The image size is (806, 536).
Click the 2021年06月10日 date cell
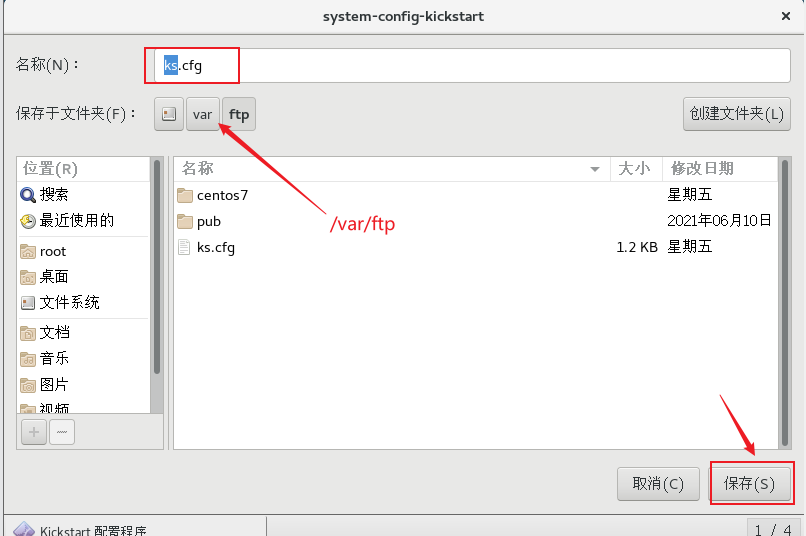[719, 221]
